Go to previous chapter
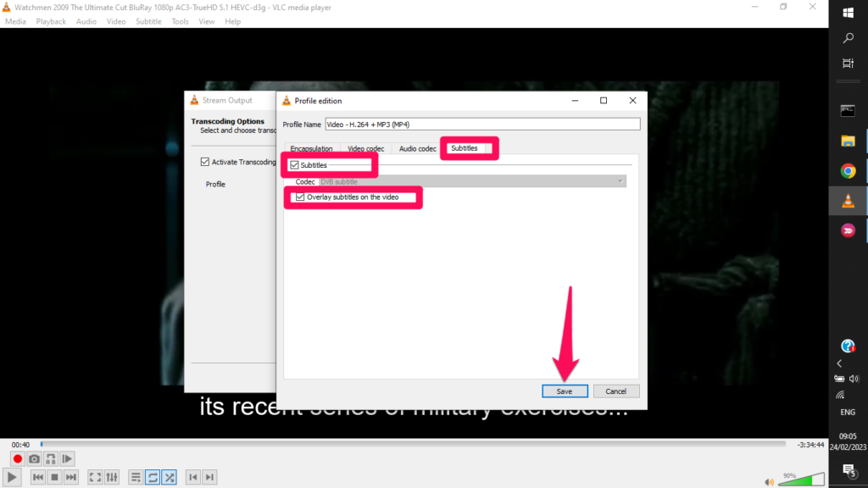The image size is (868, 488). pos(192,477)
